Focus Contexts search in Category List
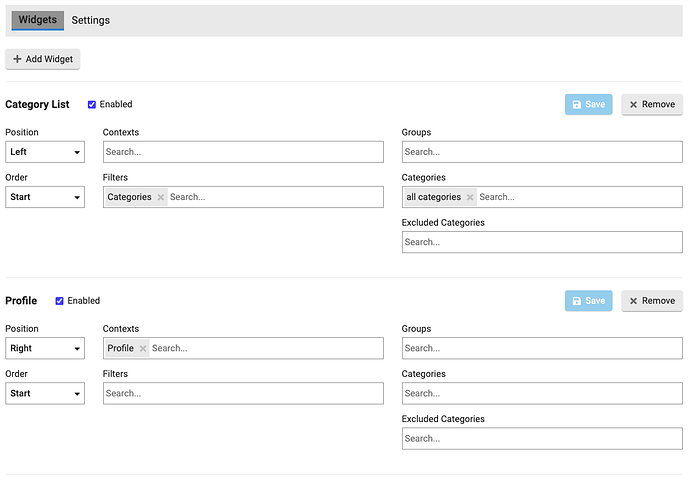 (x=243, y=152)
